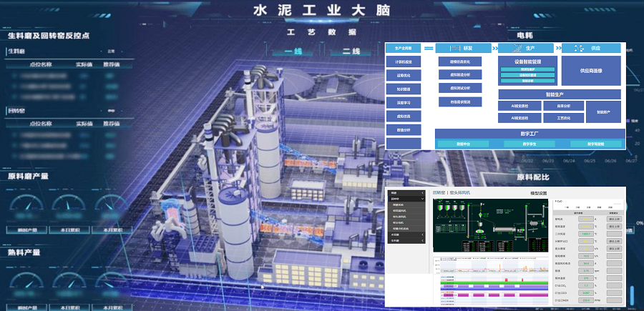Click the 供应商画像 block
Screen dimensions: 644x311
point(590,71)
